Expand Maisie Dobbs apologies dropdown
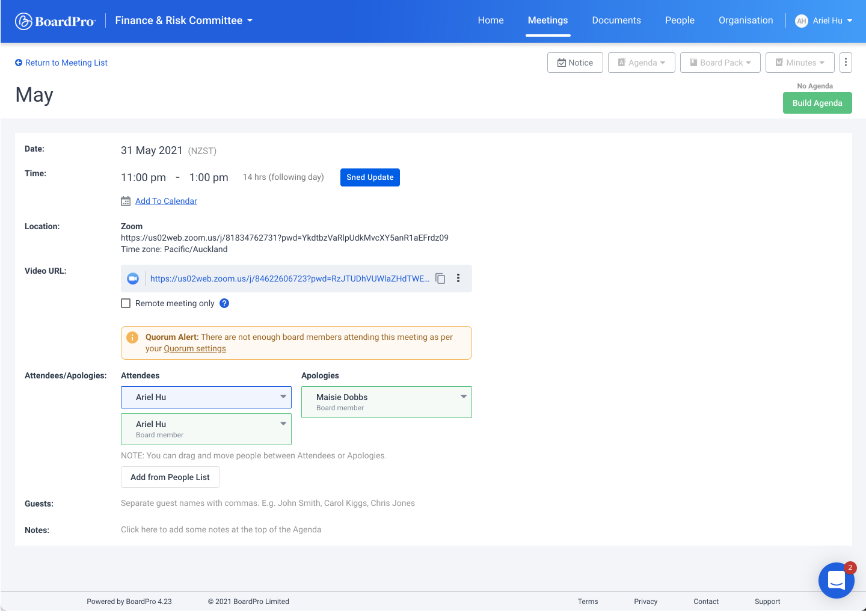The width and height of the screenshot is (866, 616). [x=464, y=396]
